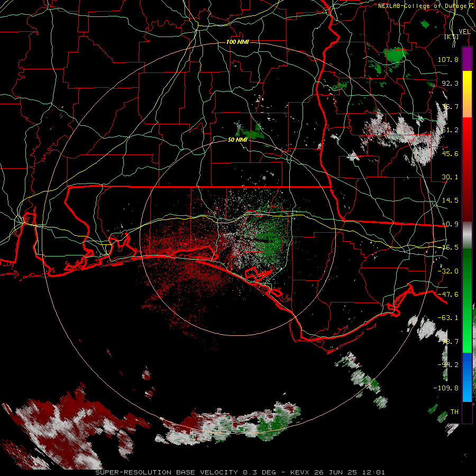The height and width of the screenshot is (476, 476).
Task: Click the 45.6 velocity scale value
Action: click(x=450, y=153)
